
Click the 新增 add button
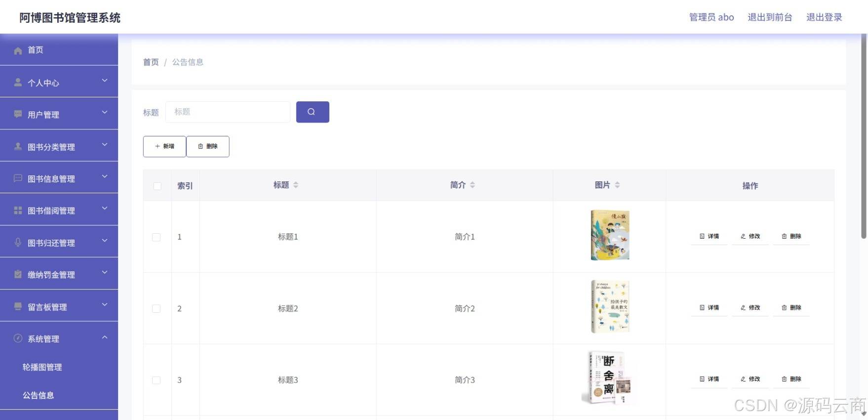164,146
